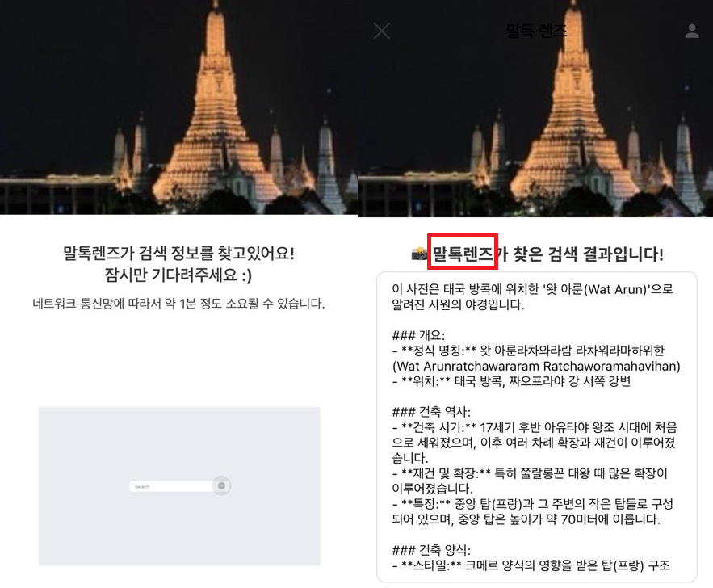Tap the 왓 아룬(Wat Arun) intro sentence

pyautogui.click(x=532, y=296)
